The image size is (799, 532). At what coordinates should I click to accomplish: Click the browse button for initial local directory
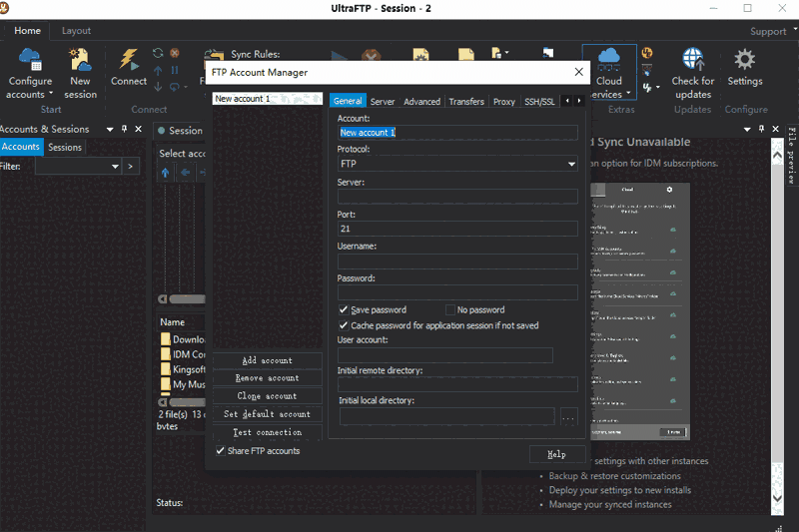click(569, 417)
